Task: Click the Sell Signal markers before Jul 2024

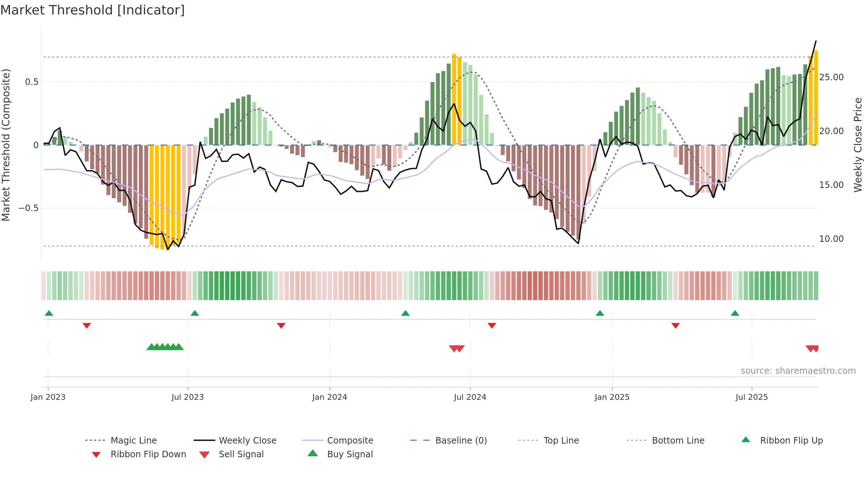Action: (x=457, y=349)
